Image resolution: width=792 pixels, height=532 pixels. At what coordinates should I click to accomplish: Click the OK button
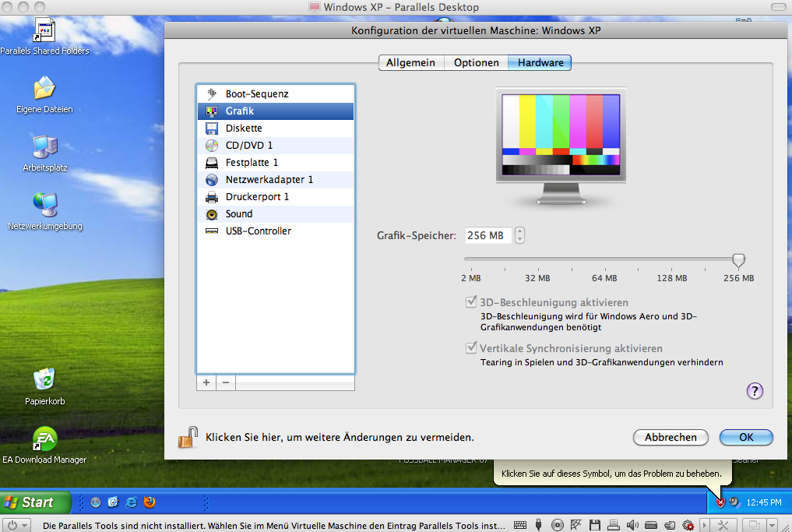[x=746, y=438]
